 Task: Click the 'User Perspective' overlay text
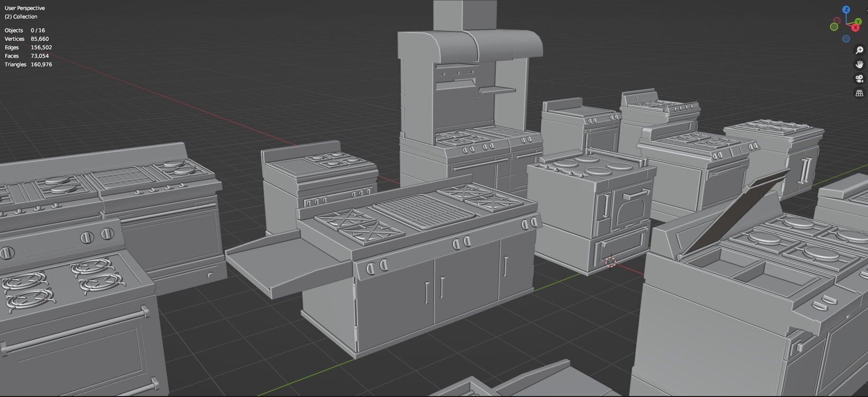click(x=25, y=8)
